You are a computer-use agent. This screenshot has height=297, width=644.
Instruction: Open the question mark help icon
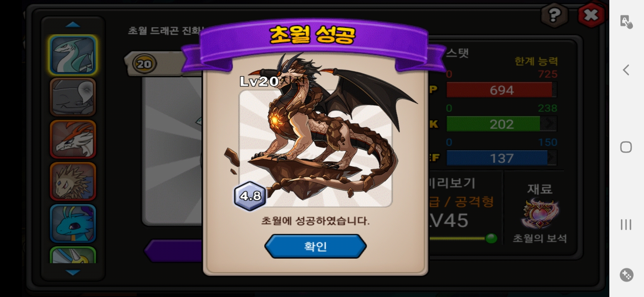tap(554, 16)
